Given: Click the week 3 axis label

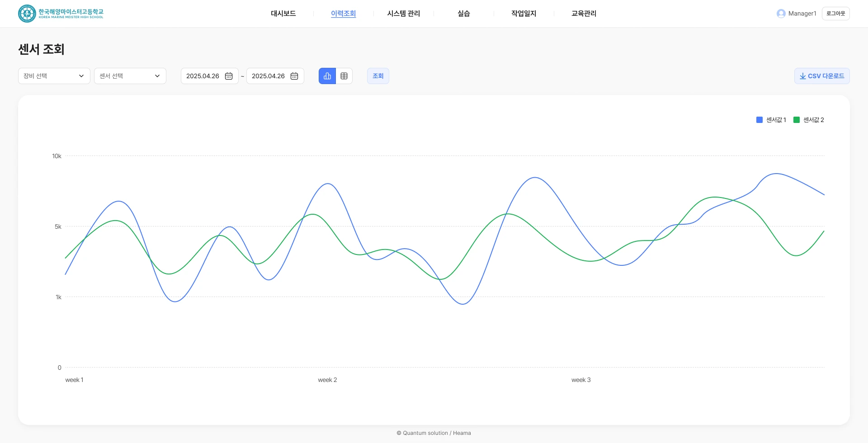Looking at the screenshot, I should [x=581, y=380].
